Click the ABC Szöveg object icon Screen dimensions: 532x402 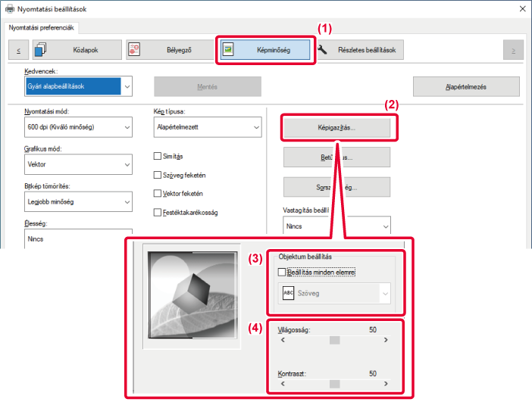288,294
